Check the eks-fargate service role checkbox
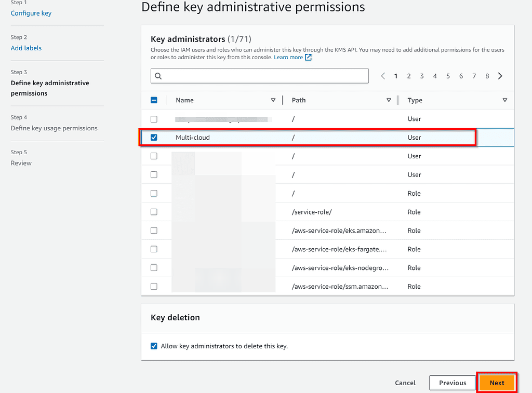This screenshot has width=532, height=393. tap(154, 249)
